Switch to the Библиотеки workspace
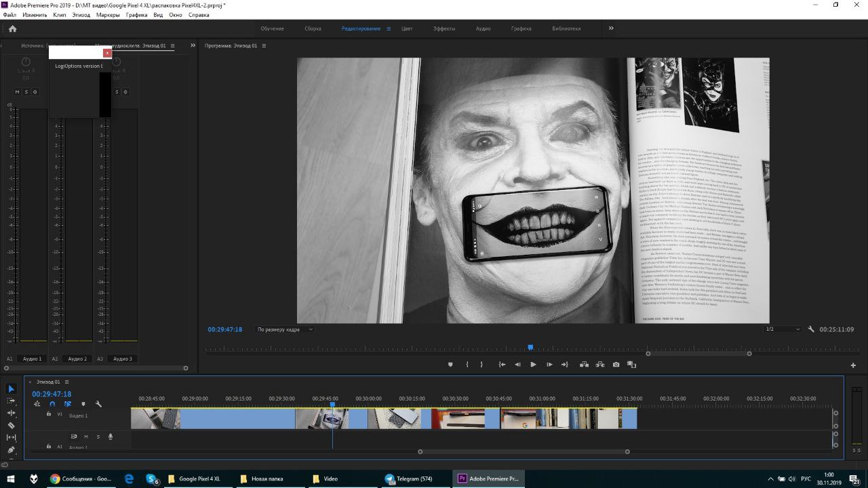868x488 pixels. (x=566, y=28)
